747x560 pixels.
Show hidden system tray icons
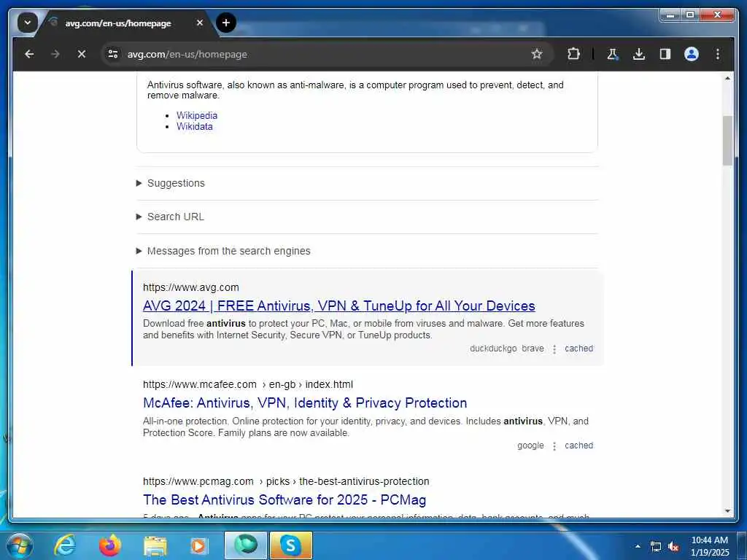coord(638,546)
